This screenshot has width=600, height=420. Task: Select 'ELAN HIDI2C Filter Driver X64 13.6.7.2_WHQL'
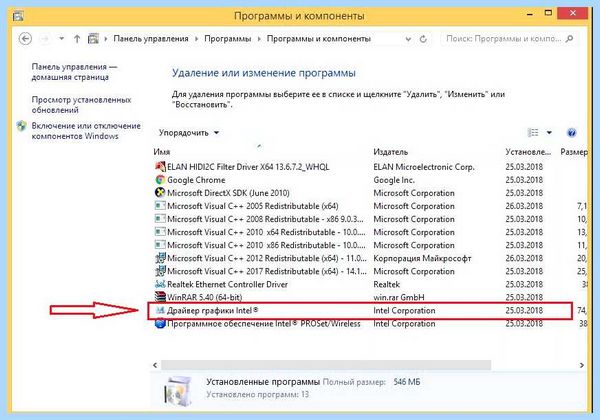point(248,167)
